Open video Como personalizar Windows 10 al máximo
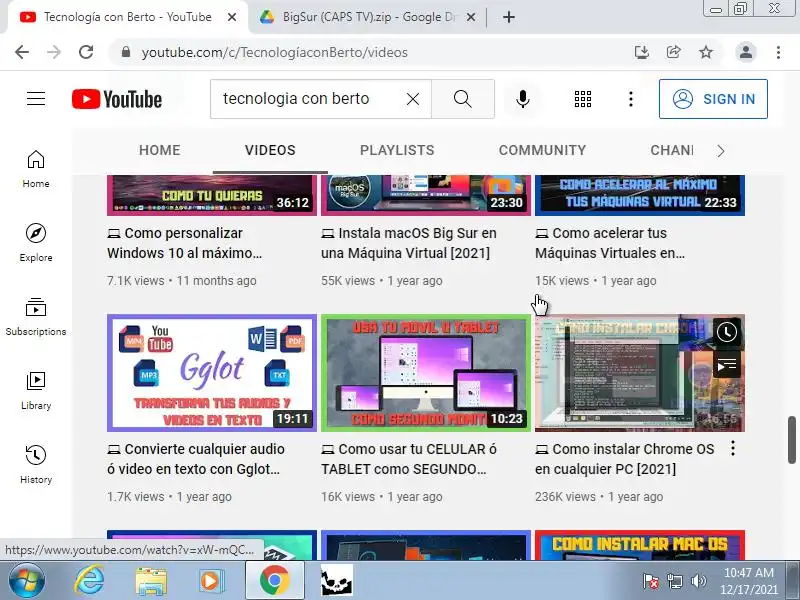The height and width of the screenshot is (600, 800). point(185,243)
